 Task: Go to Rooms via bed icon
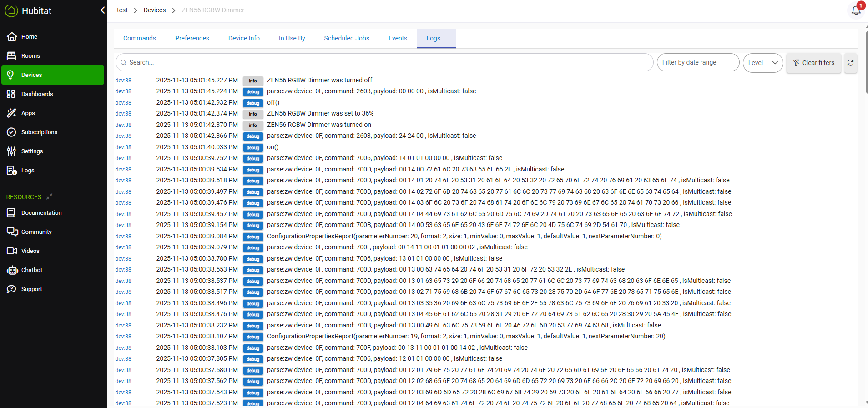[12, 56]
